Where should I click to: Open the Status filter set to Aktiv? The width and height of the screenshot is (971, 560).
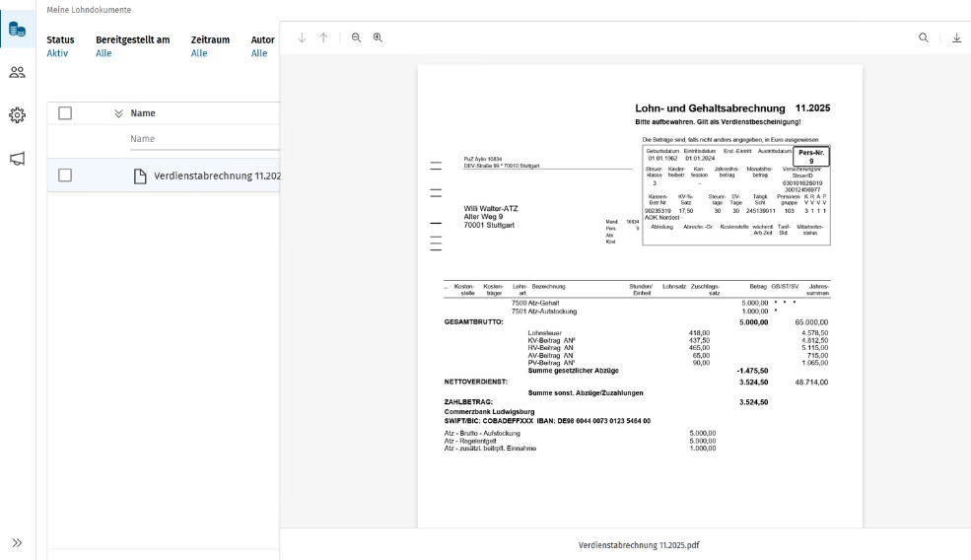[x=58, y=53]
